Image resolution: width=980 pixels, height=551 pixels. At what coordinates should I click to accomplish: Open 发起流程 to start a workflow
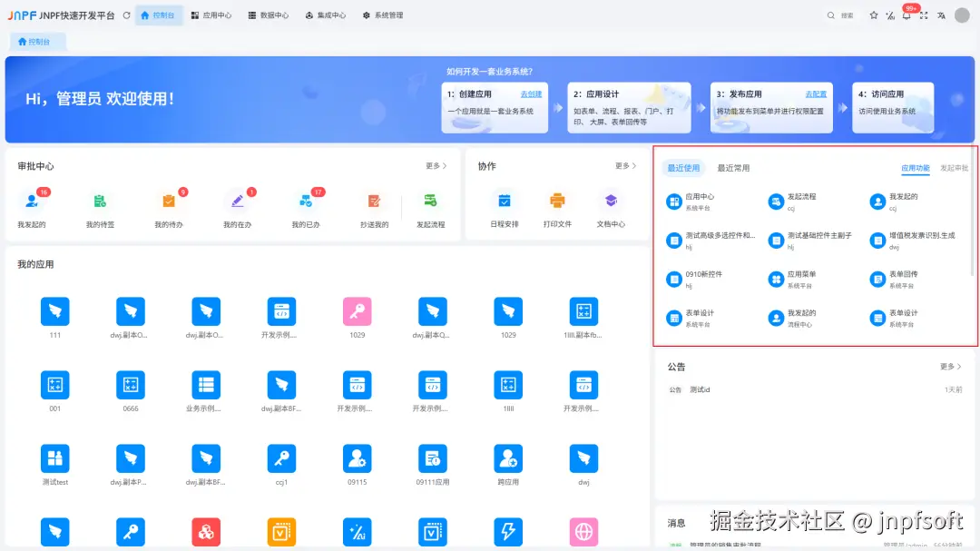click(x=431, y=209)
